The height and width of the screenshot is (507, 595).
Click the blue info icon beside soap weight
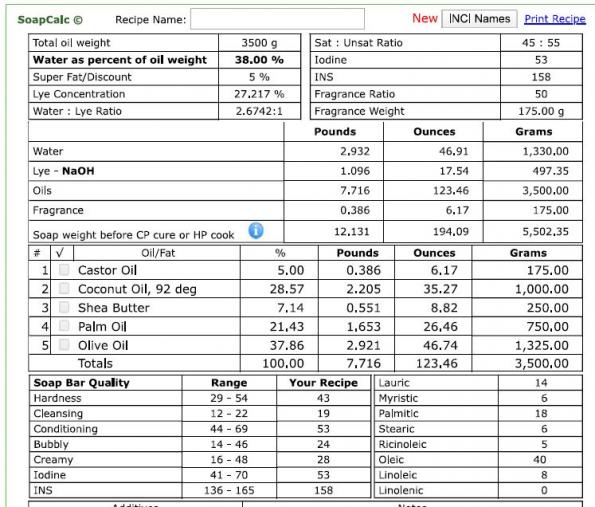pyautogui.click(x=256, y=230)
